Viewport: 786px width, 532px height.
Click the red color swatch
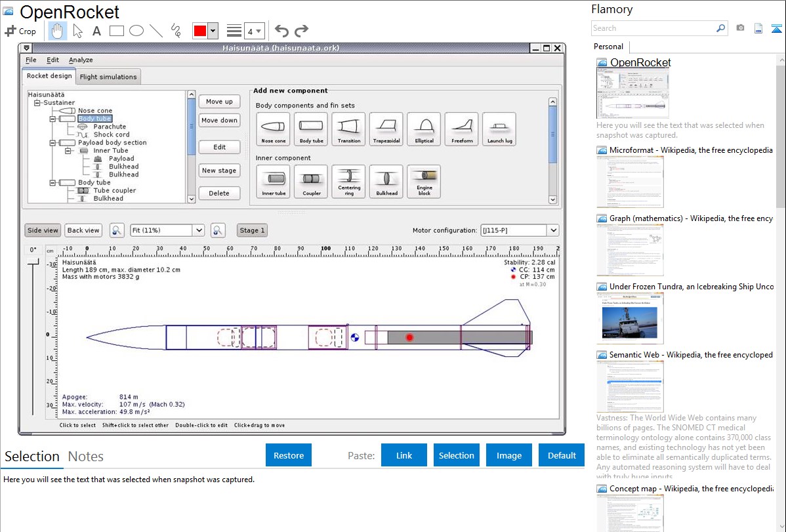pos(199,31)
